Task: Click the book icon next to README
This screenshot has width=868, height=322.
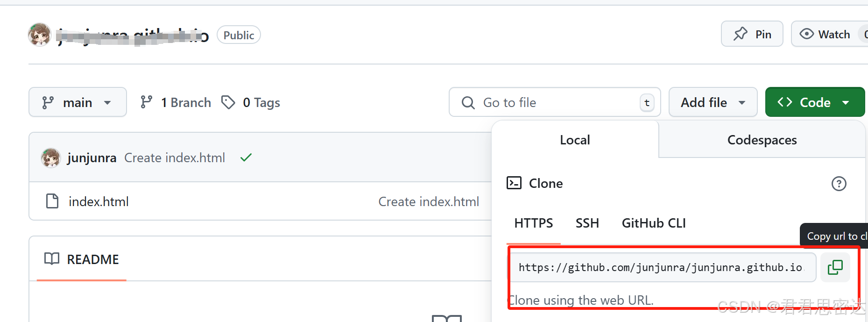Action: (52, 258)
